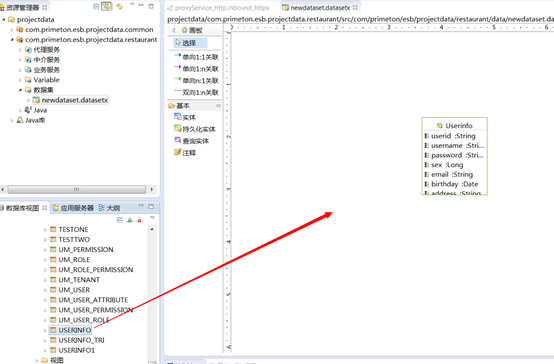The width and height of the screenshot is (554, 364).
Task: Collapse the 数据集 folder node
Action: click(x=20, y=90)
